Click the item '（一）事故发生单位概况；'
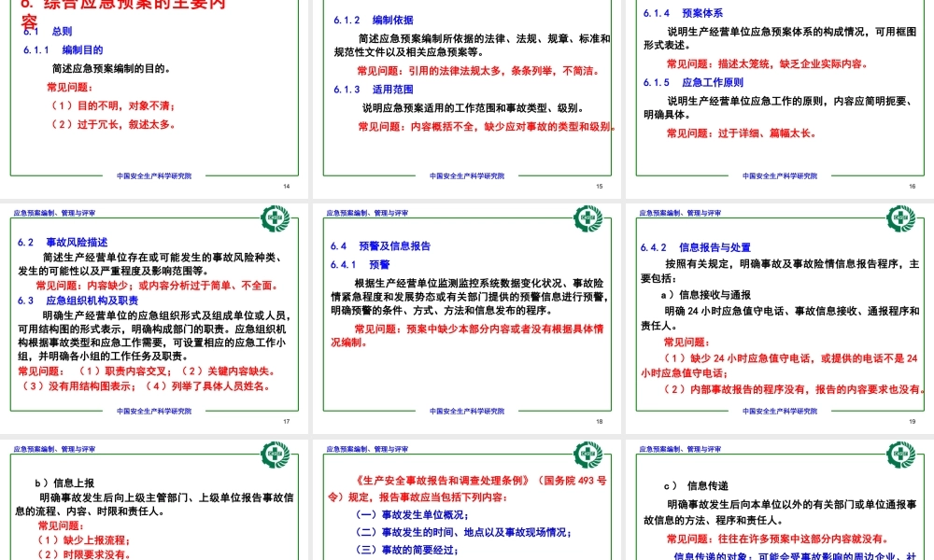Screen dimensions: 934x560 pyautogui.click(x=410, y=515)
